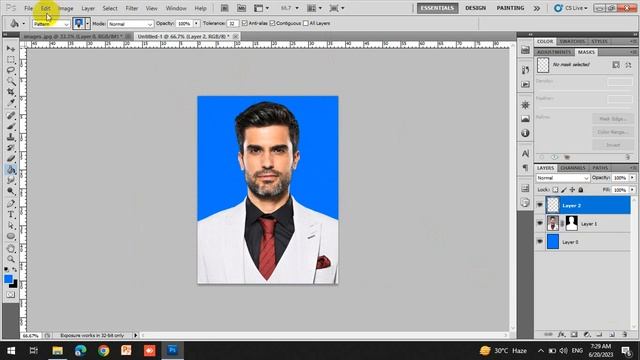640x360 pixels.
Task: Switch to the Design workspace
Action: (x=476, y=8)
